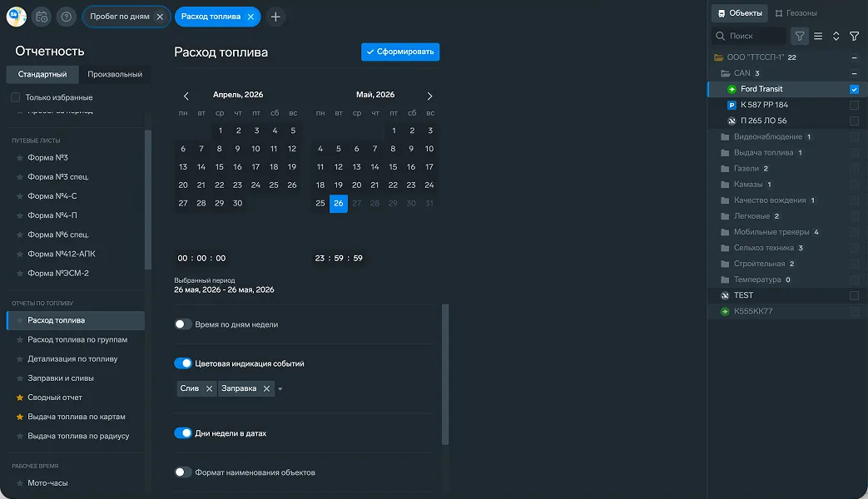
Task: Star the Форма №3 report
Action: (20, 158)
